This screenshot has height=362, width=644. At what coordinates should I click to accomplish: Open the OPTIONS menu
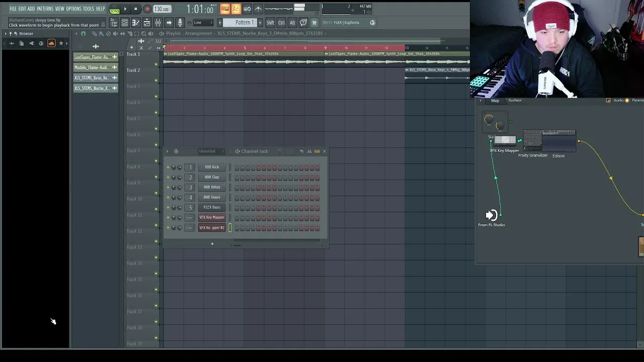coord(73,9)
